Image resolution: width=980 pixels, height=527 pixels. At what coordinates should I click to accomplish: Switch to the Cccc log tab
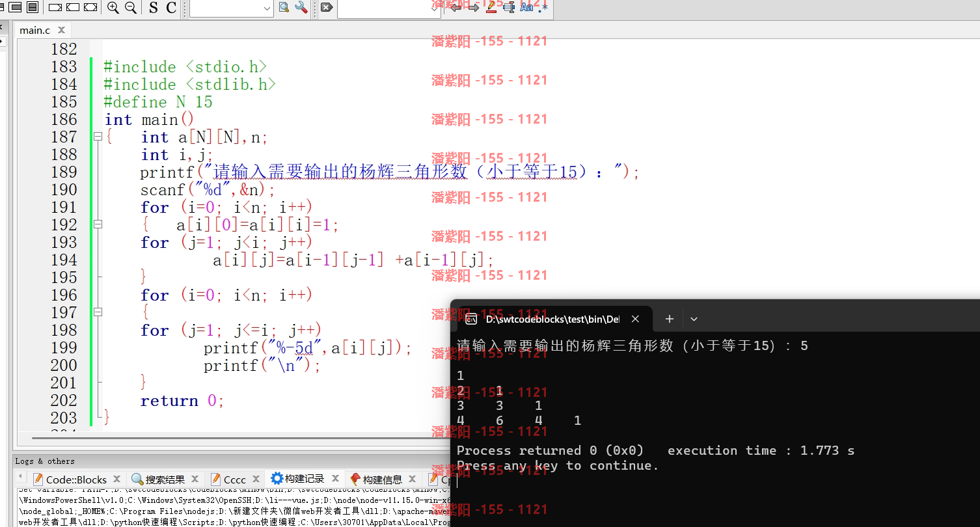point(235,480)
